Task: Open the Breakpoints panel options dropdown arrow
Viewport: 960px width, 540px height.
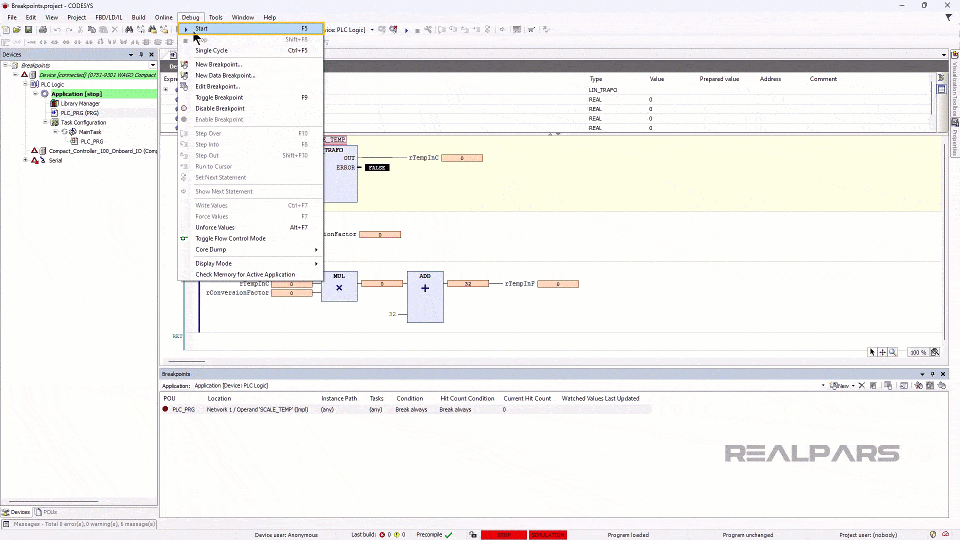Action: 922,374
